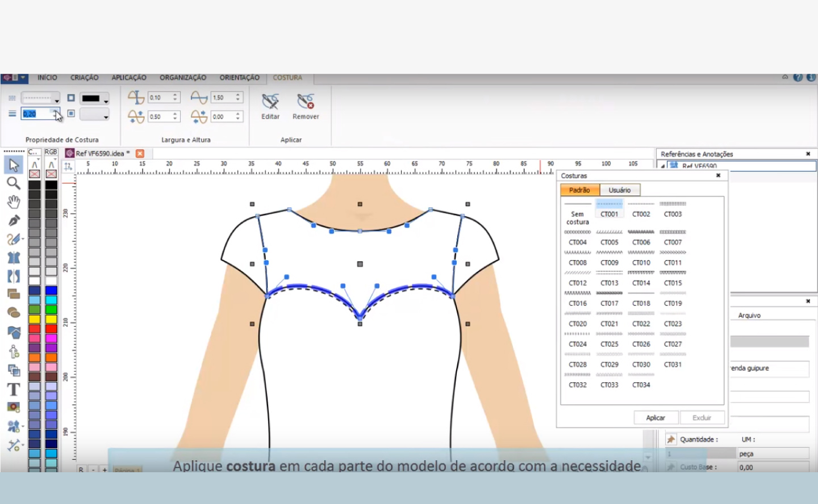Screen dimensions: 818x504
Task: Click the Remover stitch button
Action: coord(306,107)
